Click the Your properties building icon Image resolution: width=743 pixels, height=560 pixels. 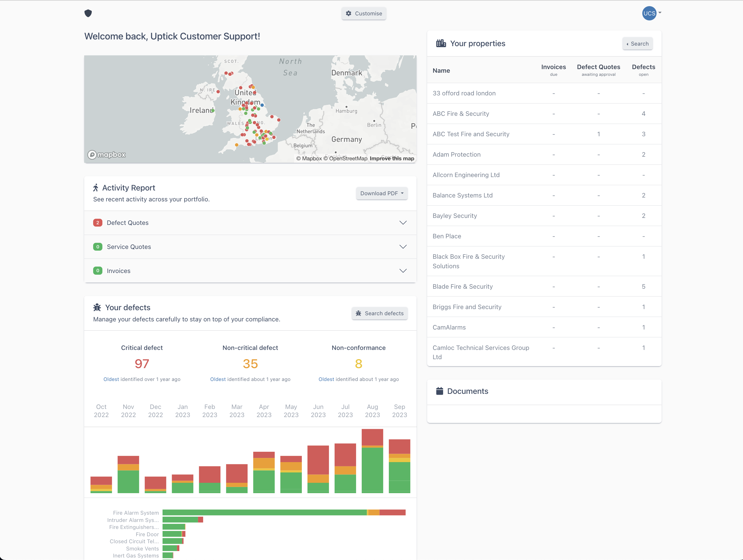tap(441, 43)
